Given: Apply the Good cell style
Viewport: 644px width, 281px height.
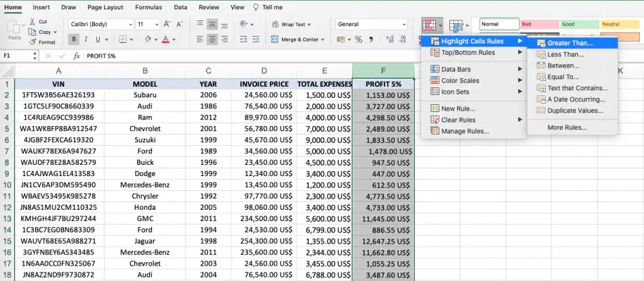Looking at the screenshot, I should 579,24.
